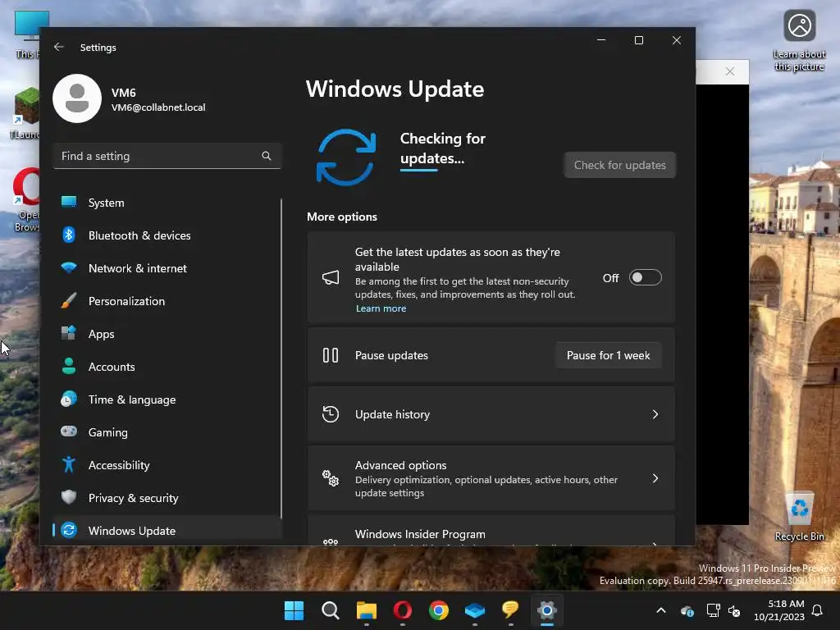Open File Explorer from the taskbar
Screen dimensions: 840x630
(x=367, y=610)
